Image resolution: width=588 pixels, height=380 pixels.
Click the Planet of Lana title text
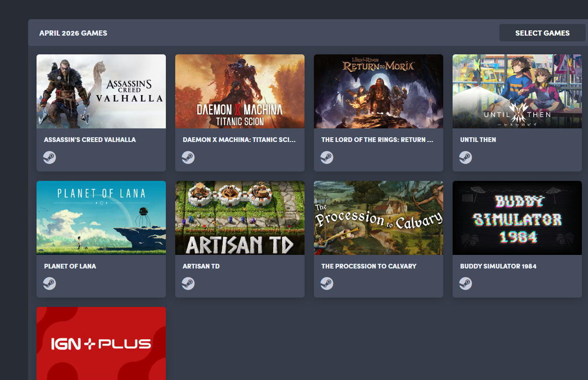tap(70, 266)
